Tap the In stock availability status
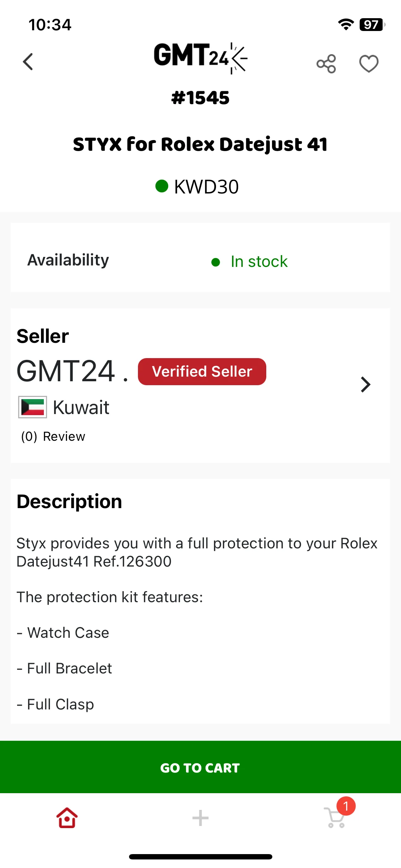This screenshot has height=868, width=401. (259, 262)
